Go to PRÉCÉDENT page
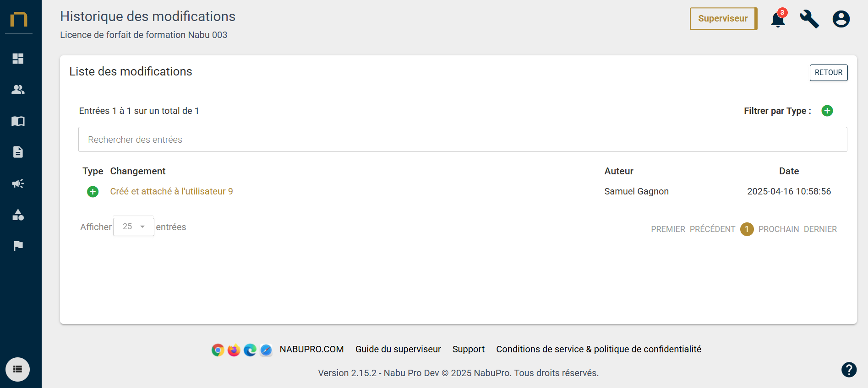 [x=712, y=229]
